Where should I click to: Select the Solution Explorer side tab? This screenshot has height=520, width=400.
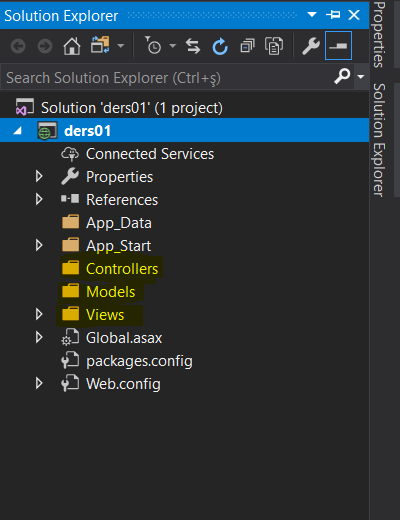click(380, 140)
